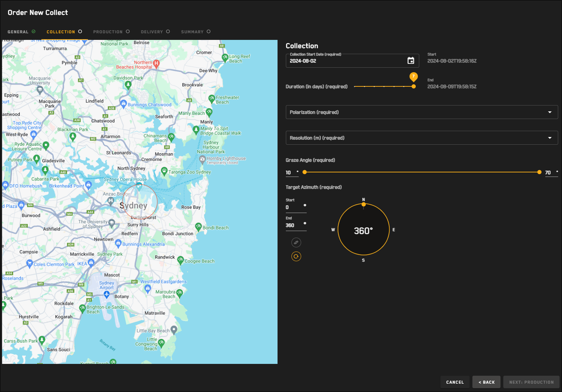Viewport: 562px width, 392px height.
Task: Click the IKEA shopping marker on the map
Action: [x=91, y=263]
